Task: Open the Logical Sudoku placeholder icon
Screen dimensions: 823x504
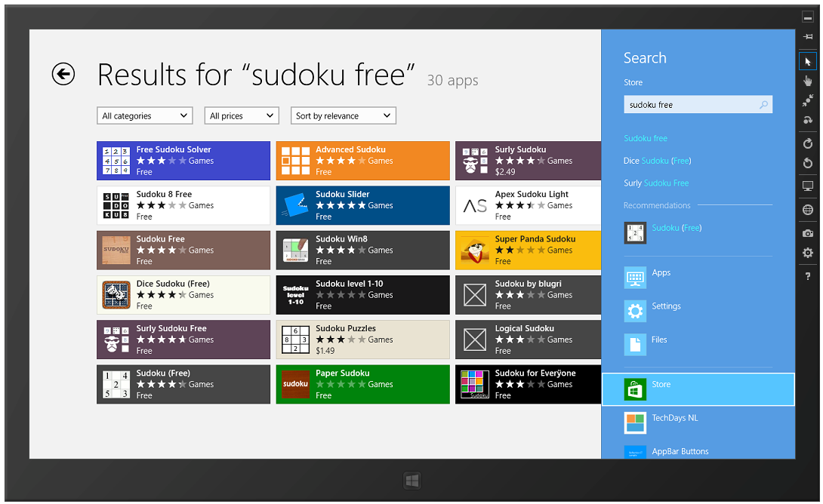Action: [x=475, y=340]
